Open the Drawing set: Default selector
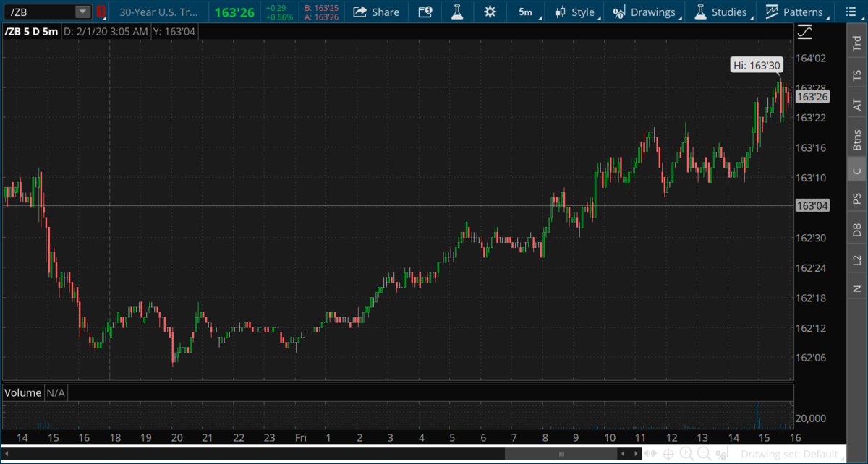The image size is (868, 464). coord(790,455)
